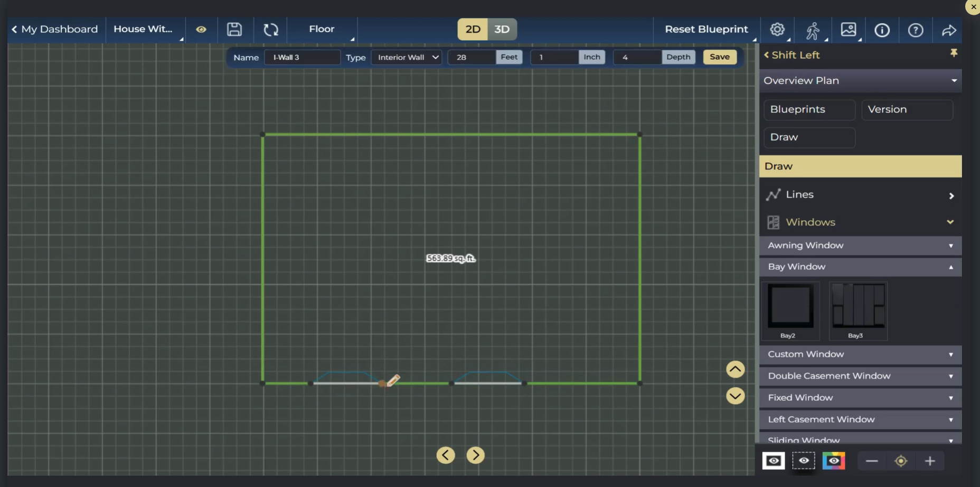Screen dimensions: 980x487
Task: Open the info circle icon
Action: [882, 30]
